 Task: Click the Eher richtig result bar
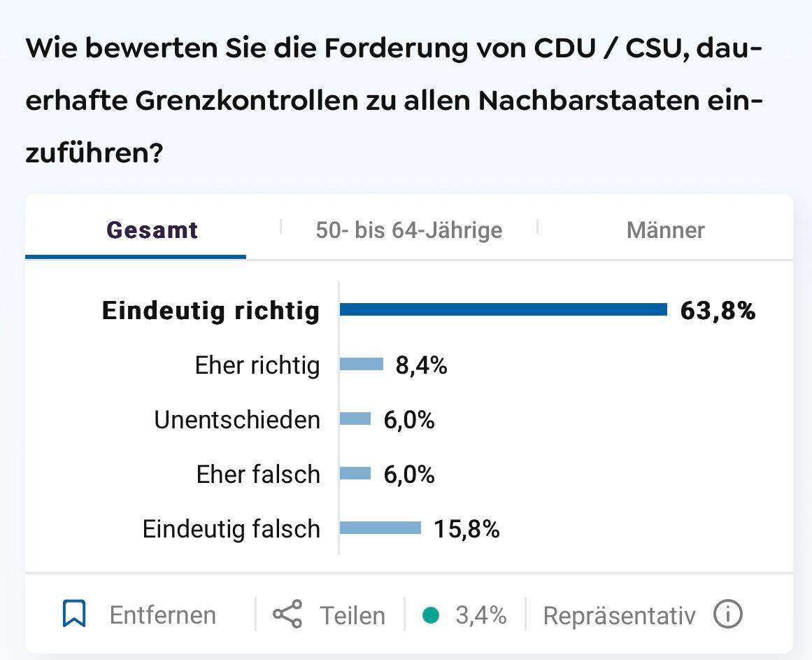pyautogui.click(x=360, y=365)
